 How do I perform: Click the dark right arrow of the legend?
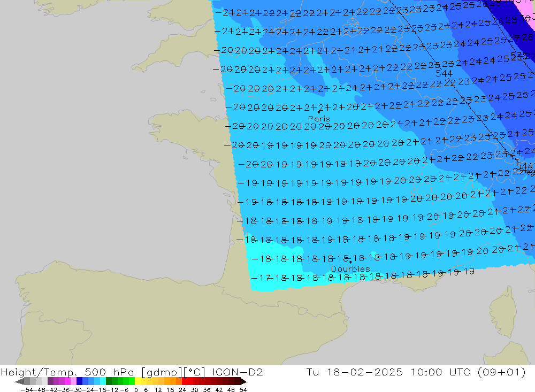point(243,381)
